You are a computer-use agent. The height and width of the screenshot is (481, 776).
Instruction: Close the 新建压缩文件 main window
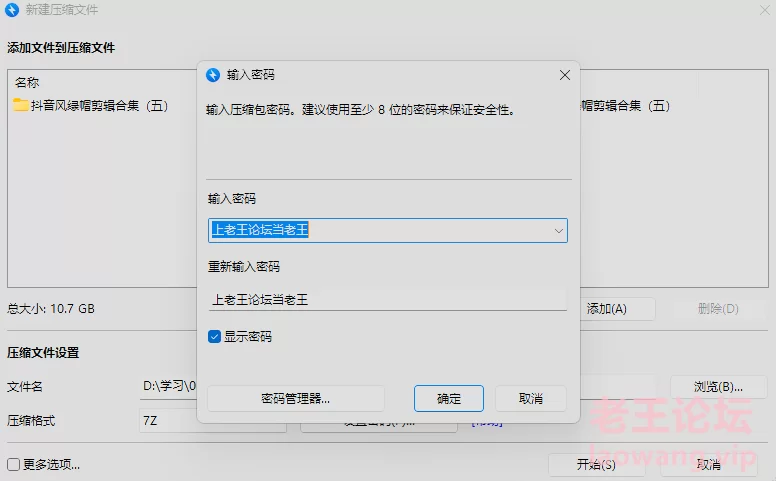(765, 10)
